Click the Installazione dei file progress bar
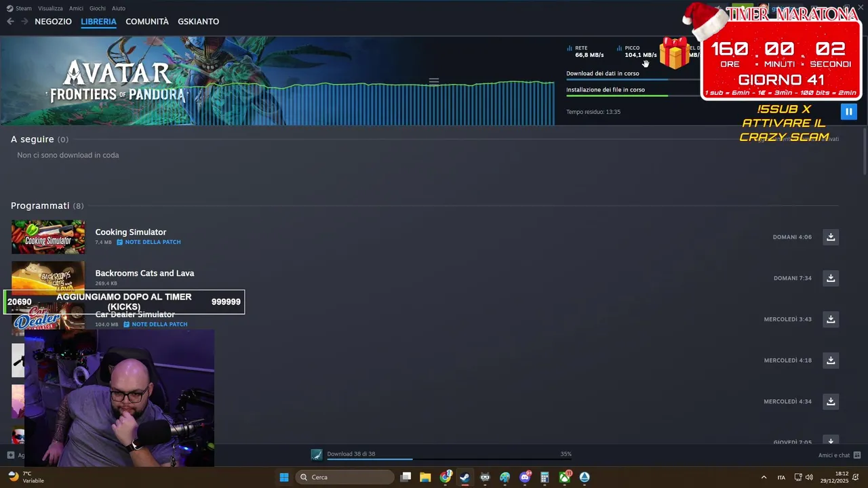Screen dimensions: 868x488 [633, 96]
